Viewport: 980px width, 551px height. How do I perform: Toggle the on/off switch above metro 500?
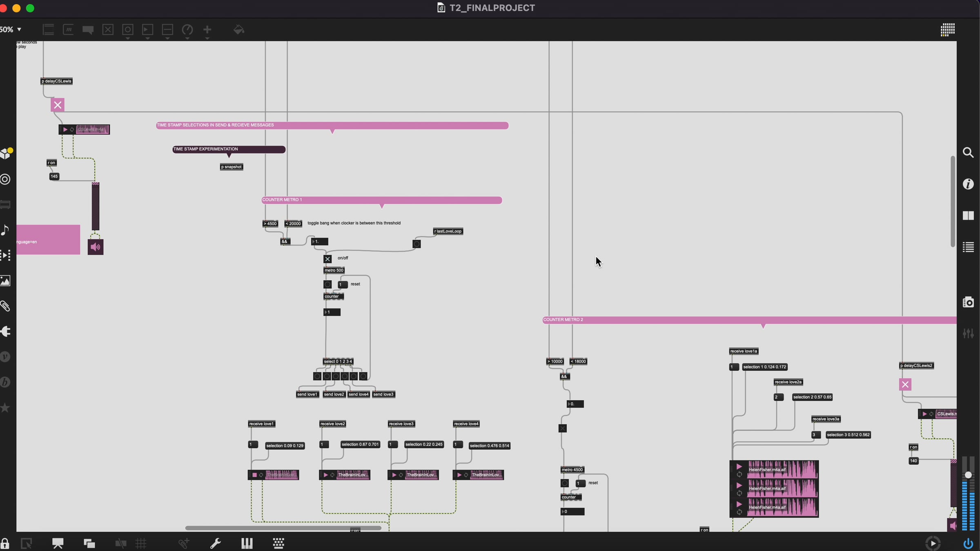327,259
